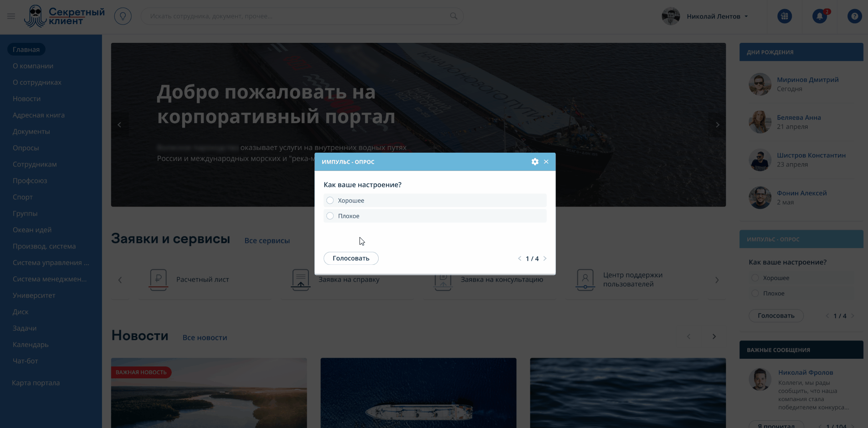This screenshot has height=428, width=868.
Task: Open Новости in the sidebar
Action: (26, 98)
